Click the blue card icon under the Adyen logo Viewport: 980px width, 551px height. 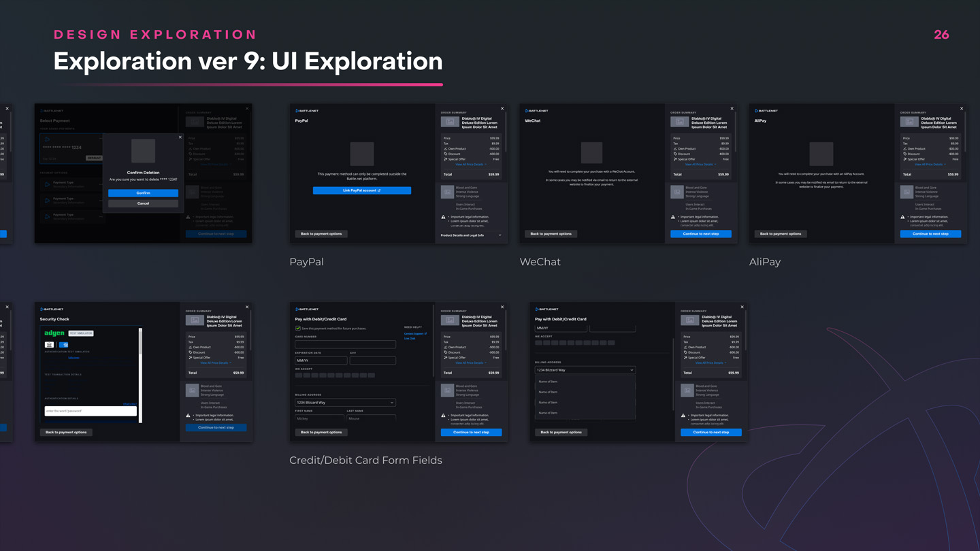click(x=63, y=345)
